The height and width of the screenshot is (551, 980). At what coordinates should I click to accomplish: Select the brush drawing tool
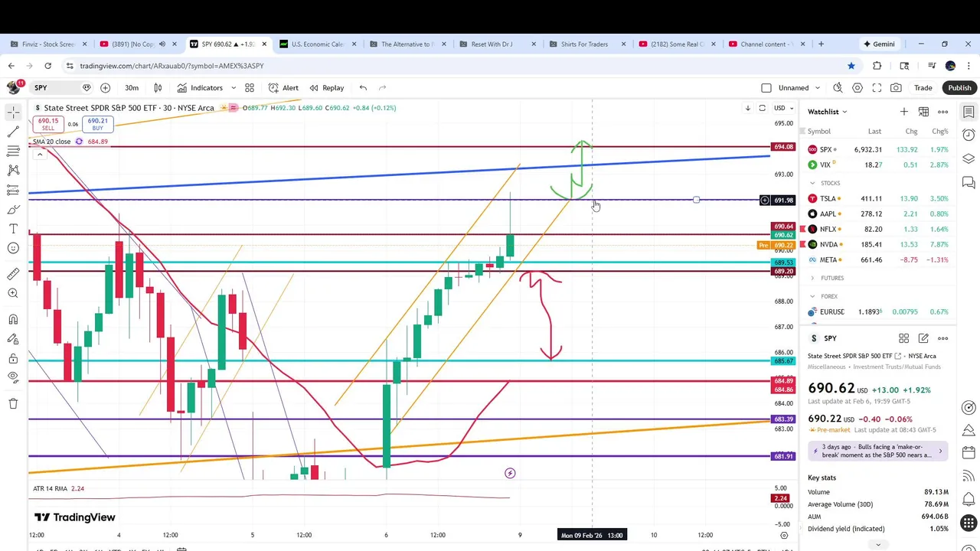(13, 210)
